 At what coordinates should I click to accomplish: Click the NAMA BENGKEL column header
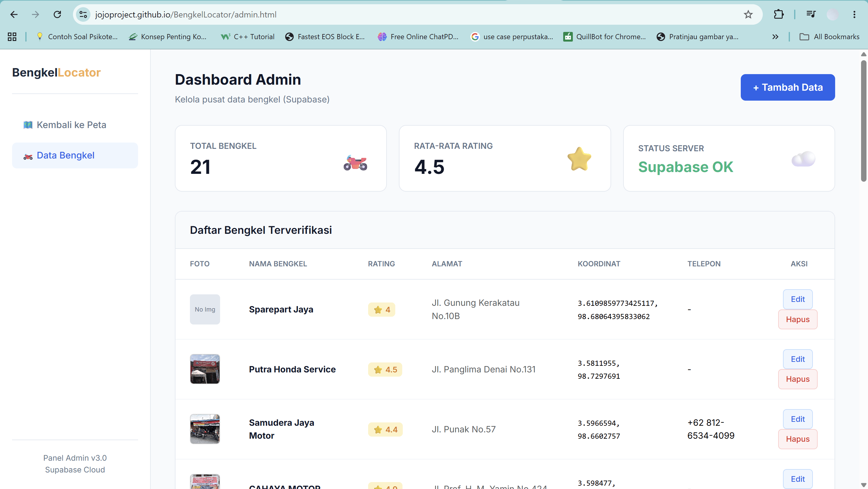tap(278, 264)
